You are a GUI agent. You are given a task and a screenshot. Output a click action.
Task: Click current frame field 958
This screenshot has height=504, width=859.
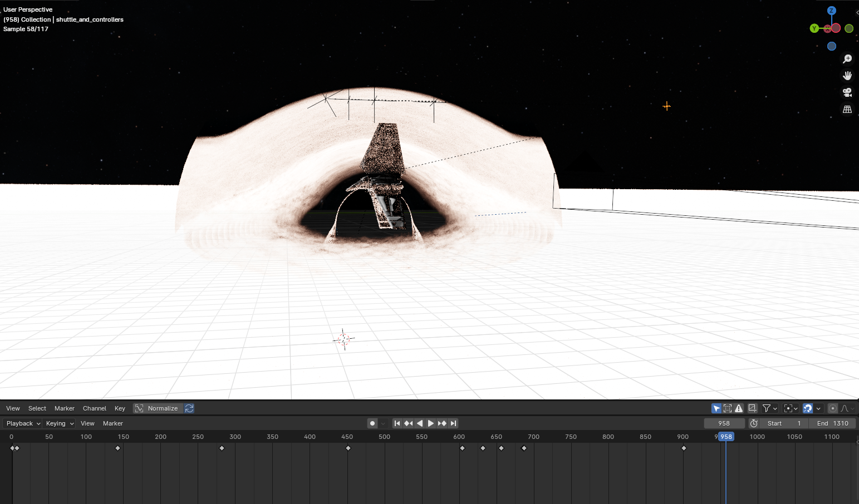(724, 423)
